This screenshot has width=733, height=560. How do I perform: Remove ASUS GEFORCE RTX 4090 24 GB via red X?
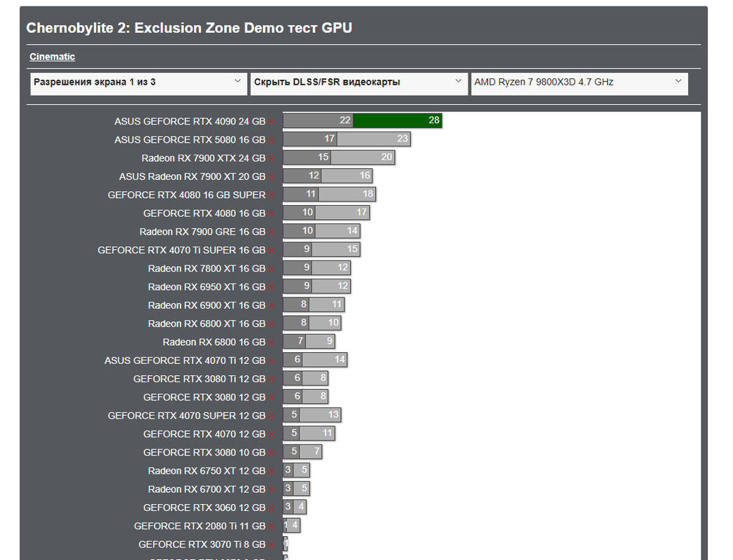272,122
